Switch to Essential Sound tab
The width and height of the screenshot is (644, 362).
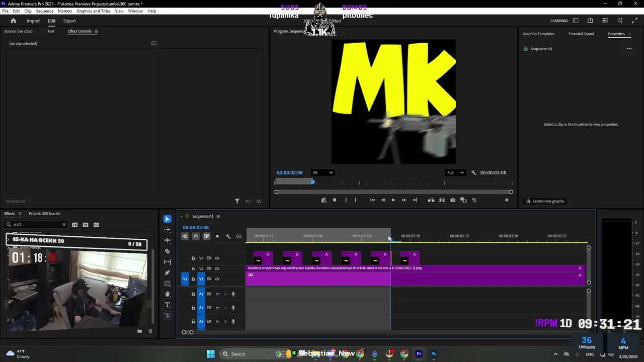(581, 34)
